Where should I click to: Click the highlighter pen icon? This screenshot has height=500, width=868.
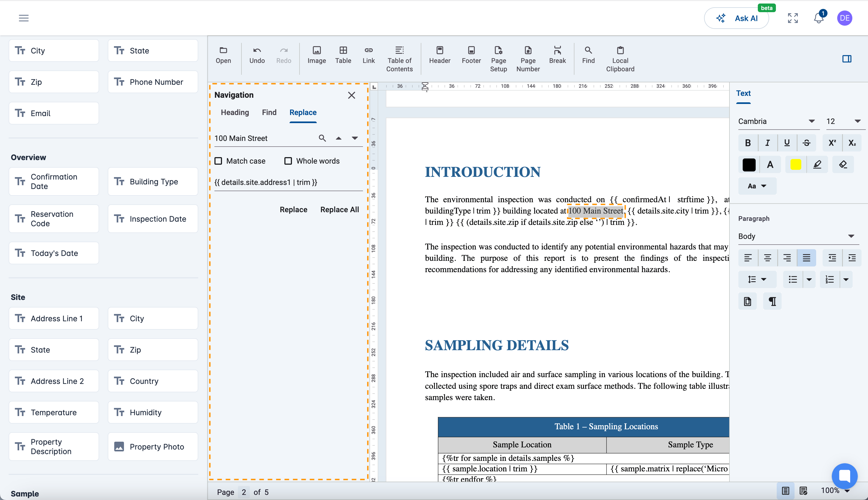(x=817, y=165)
